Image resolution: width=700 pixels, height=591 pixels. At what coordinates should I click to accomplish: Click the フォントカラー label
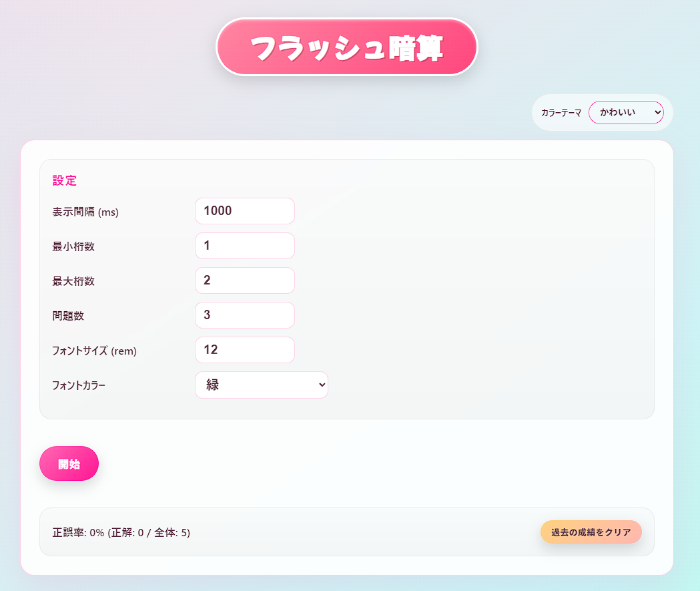(x=79, y=385)
